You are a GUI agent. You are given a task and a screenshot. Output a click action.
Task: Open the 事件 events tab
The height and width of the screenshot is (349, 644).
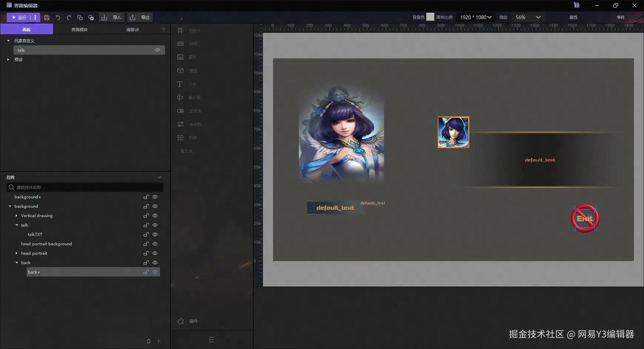point(621,17)
